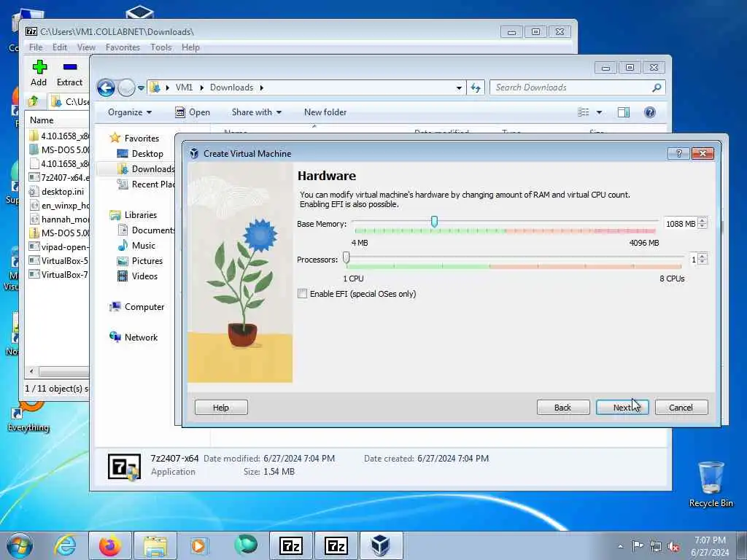The height and width of the screenshot is (560, 747).
Task: Select Network in navigation pane
Action: 134,337
